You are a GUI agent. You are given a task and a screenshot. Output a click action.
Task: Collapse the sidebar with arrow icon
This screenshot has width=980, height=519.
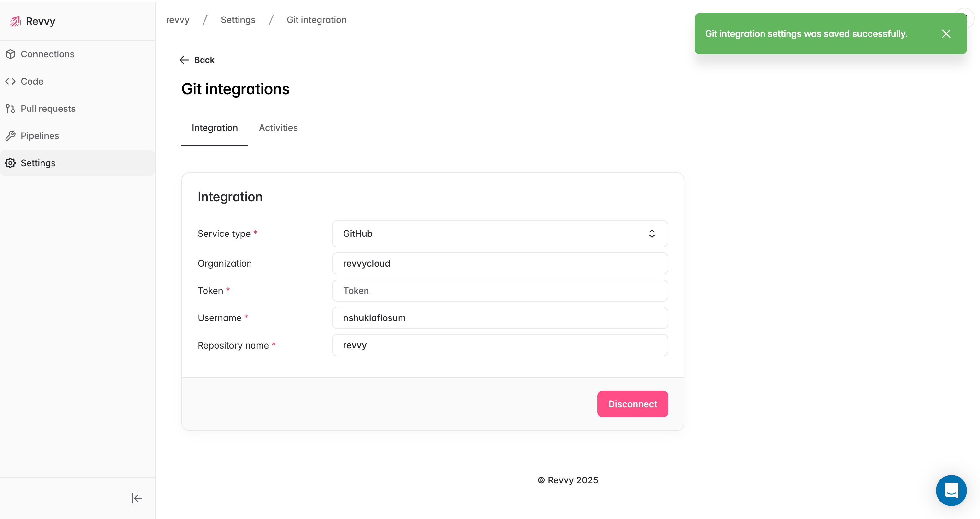point(136,498)
